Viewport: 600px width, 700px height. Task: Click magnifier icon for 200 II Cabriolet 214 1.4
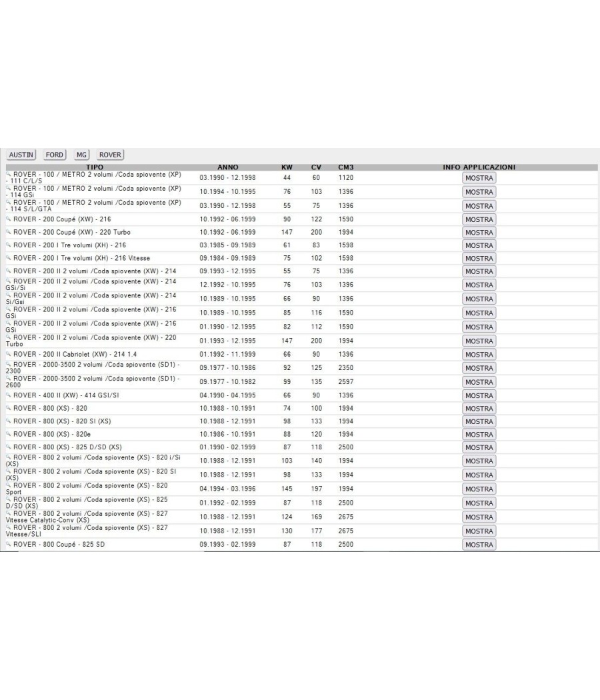(9, 353)
